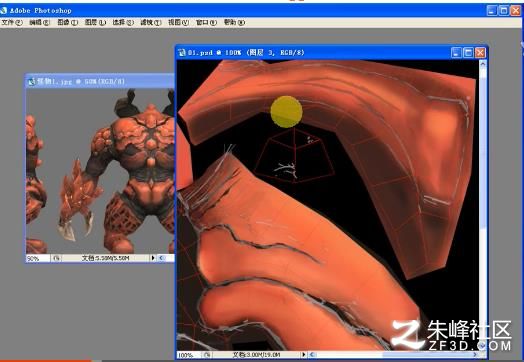Open the 图层 (Layer) menu
The height and width of the screenshot is (362, 524).
pyautogui.click(x=95, y=22)
